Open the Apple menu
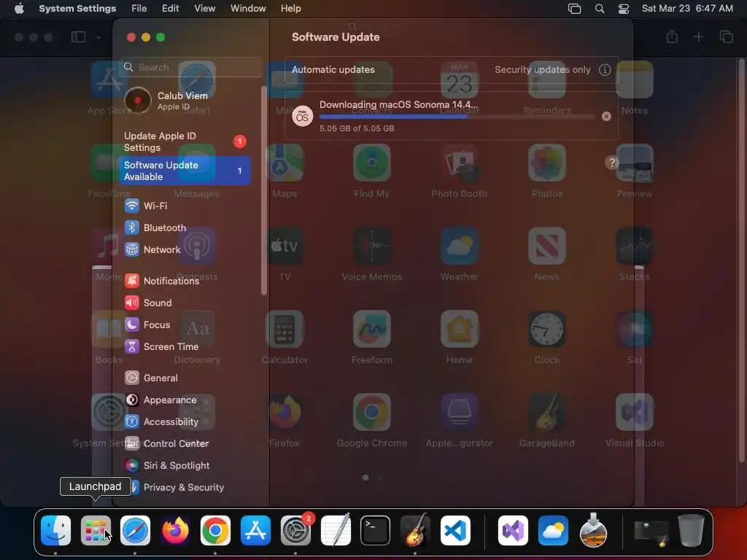747x560 pixels. point(19,9)
